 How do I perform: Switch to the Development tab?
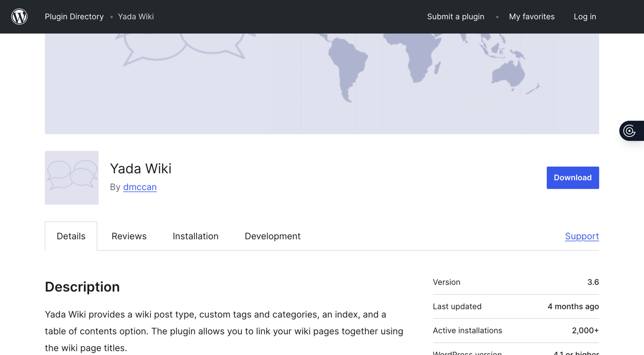[272, 236]
